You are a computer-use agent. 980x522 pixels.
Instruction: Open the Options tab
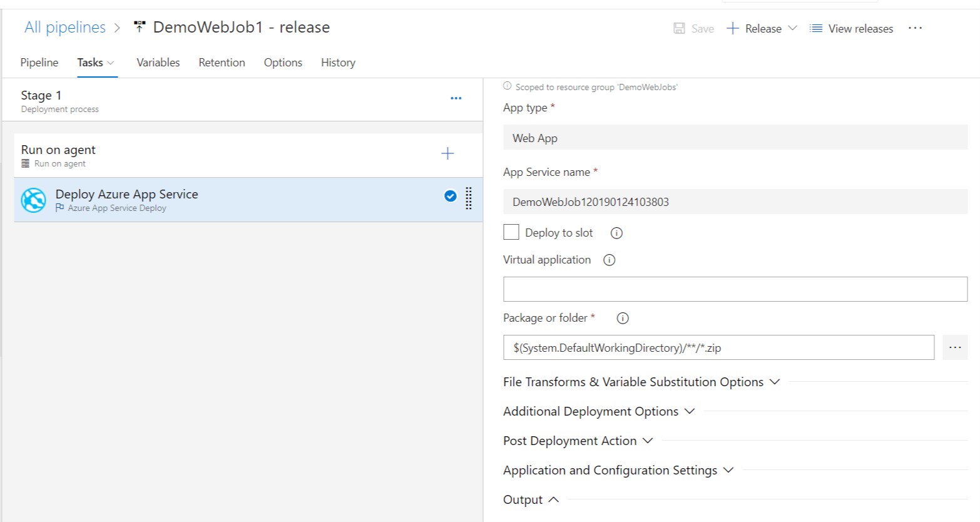click(x=283, y=63)
